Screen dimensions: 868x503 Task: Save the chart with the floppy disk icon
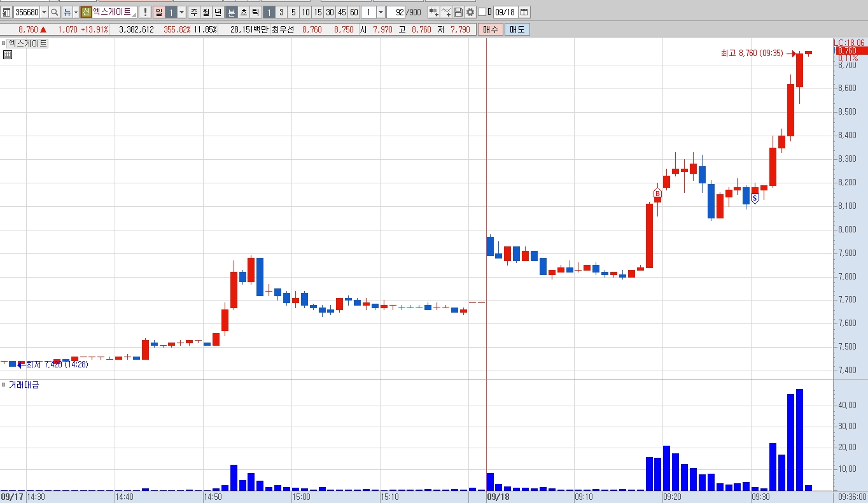coord(458,12)
